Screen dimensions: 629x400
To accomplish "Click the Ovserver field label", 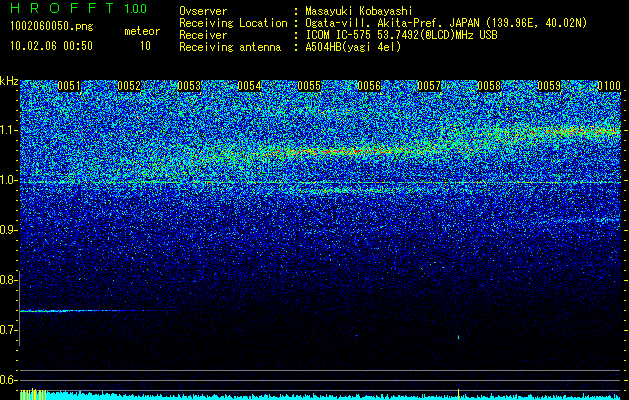I will [203, 11].
